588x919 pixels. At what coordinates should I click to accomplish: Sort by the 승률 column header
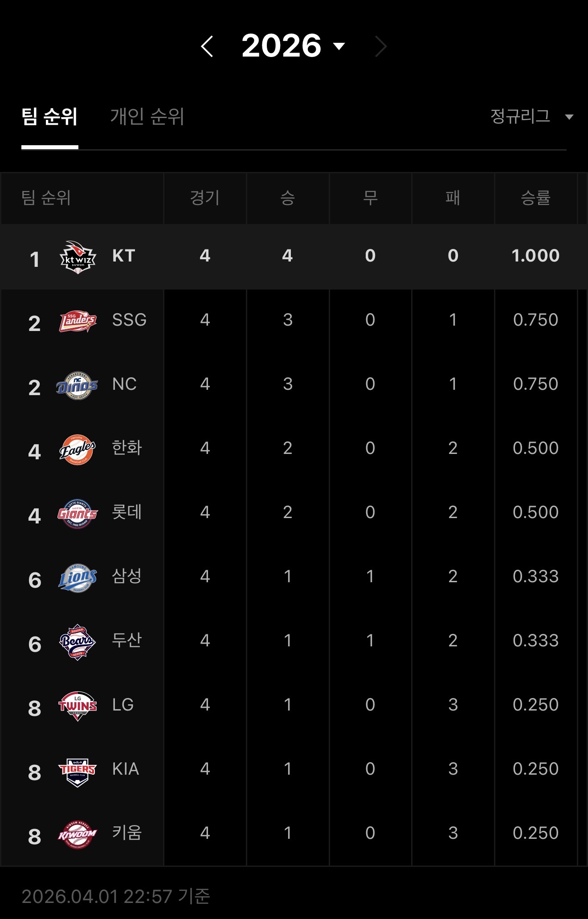point(535,198)
